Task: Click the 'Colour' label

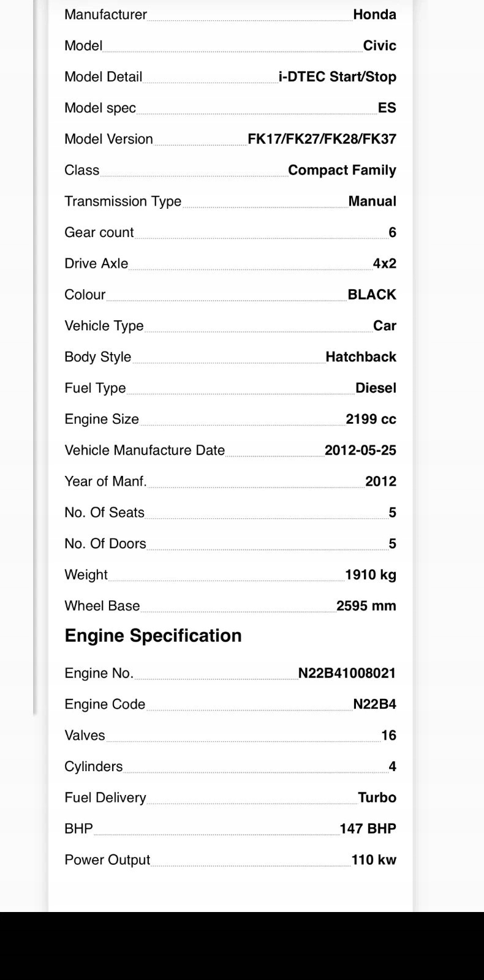Action: coord(85,295)
